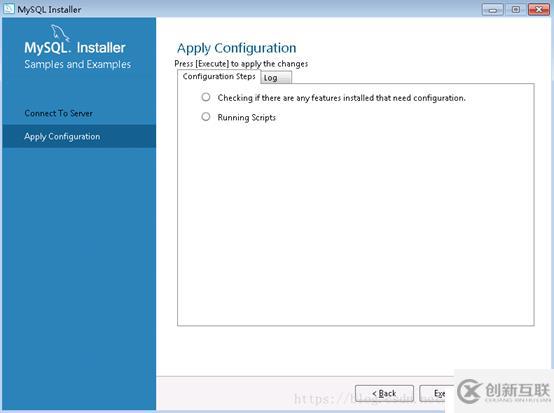
Task: Switch to the Log tab
Action: (x=276, y=78)
